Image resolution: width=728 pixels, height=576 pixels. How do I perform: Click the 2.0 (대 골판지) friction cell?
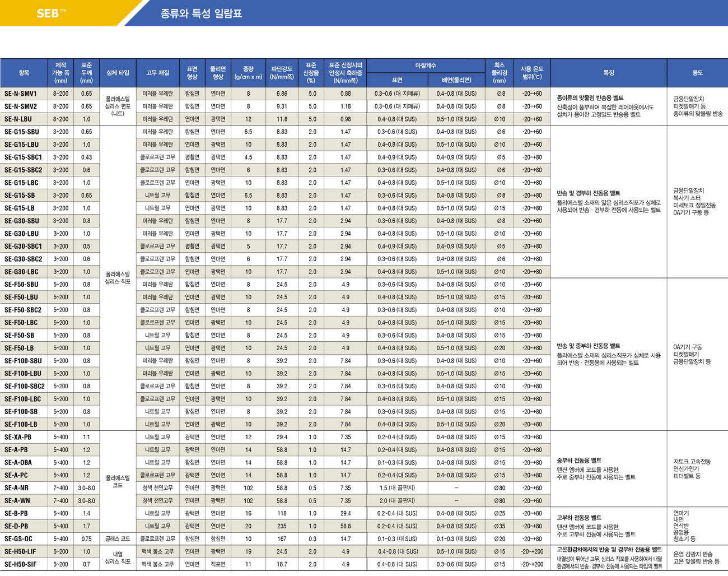click(x=397, y=501)
